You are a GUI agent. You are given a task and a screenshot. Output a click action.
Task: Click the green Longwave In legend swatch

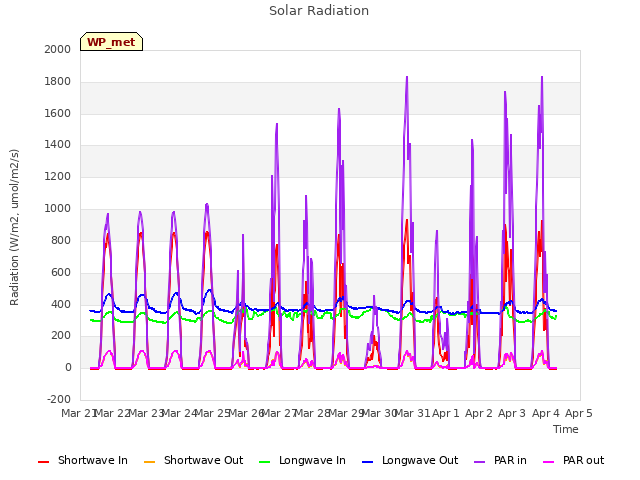point(265,462)
